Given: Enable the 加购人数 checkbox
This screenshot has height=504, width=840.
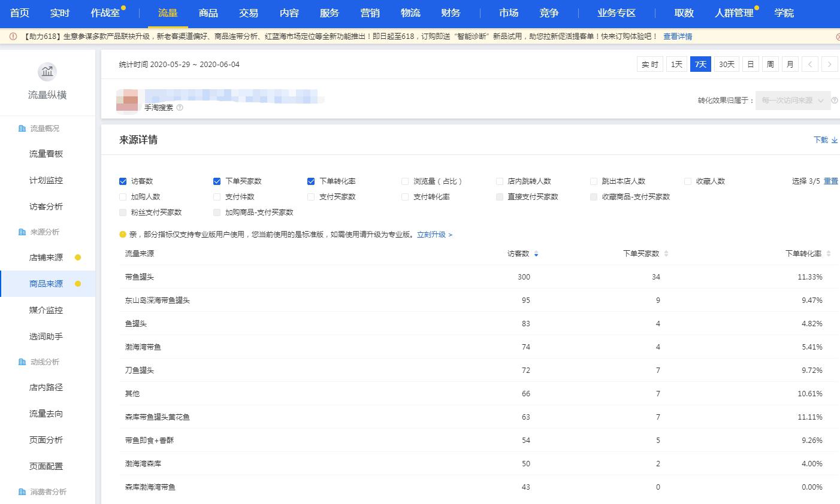Looking at the screenshot, I should 123,197.
